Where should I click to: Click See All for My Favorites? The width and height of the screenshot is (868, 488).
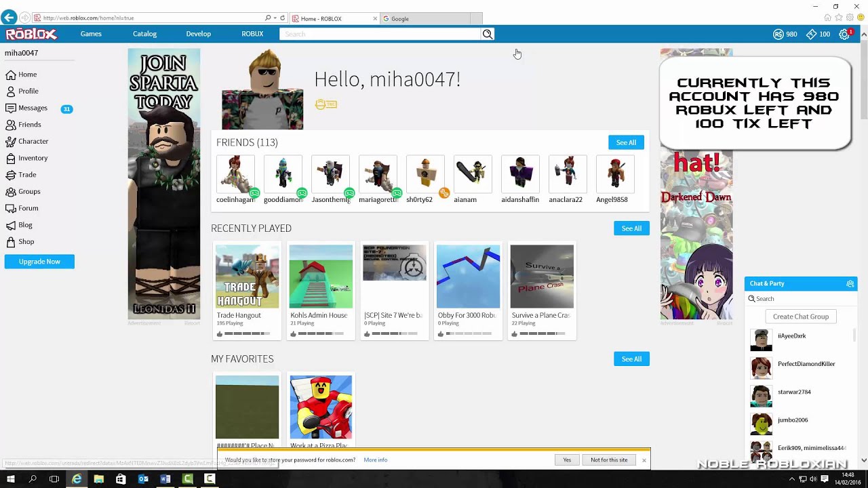631,359
